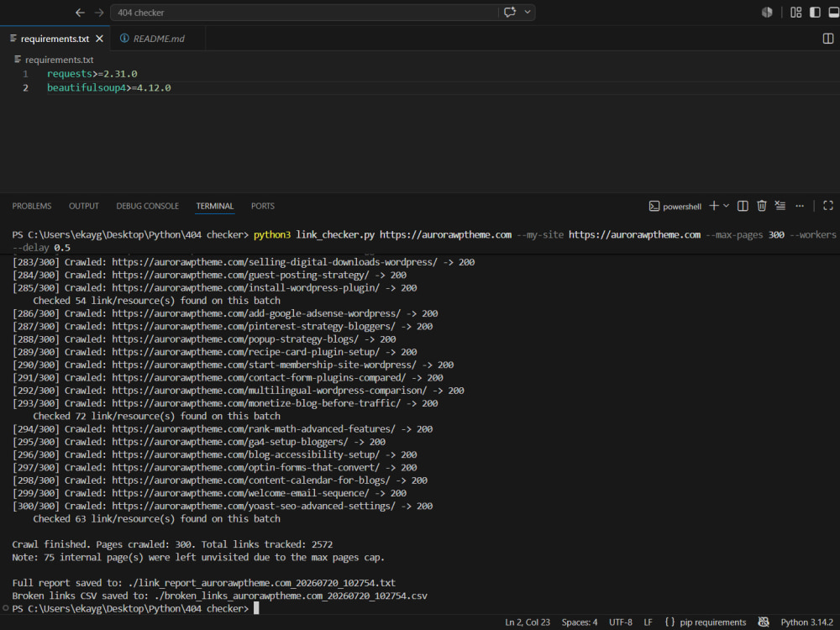The image size is (840, 630).
Task: Click the 'Note: 75 internal page(s)' line
Action: tap(198, 557)
